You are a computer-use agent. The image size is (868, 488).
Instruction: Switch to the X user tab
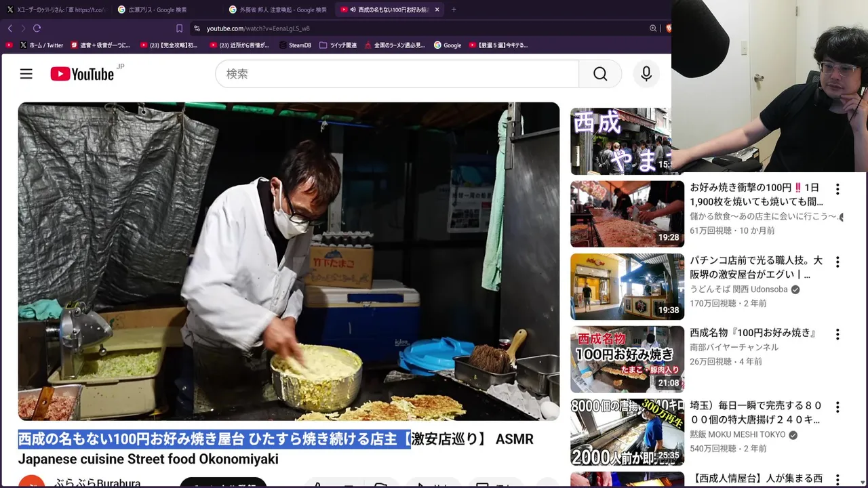click(56, 9)
